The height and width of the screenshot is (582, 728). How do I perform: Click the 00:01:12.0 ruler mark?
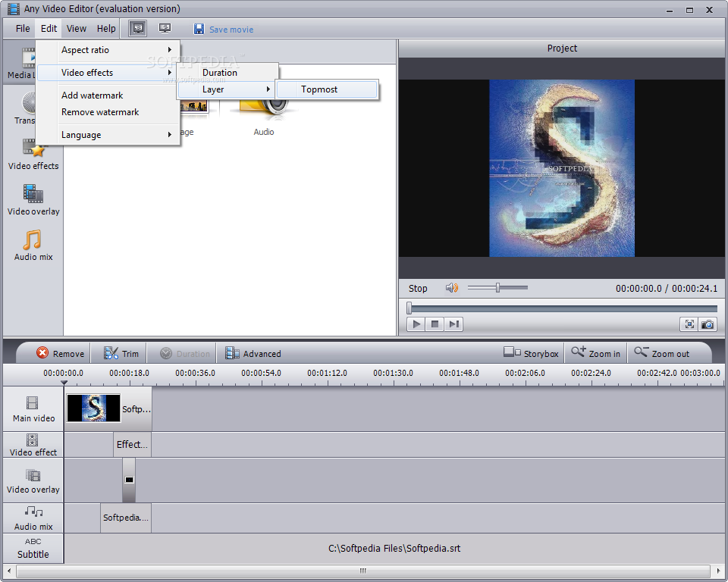point(327,373)
